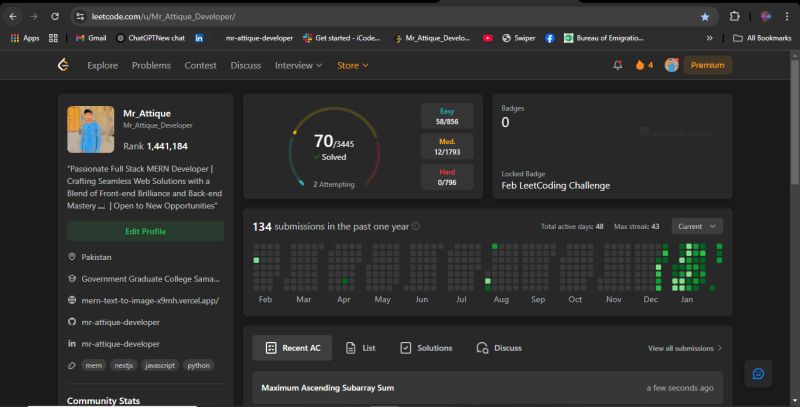The image size is (800, 407).
Task: Open the Discuss nav item
Action: tap(245, 65)
